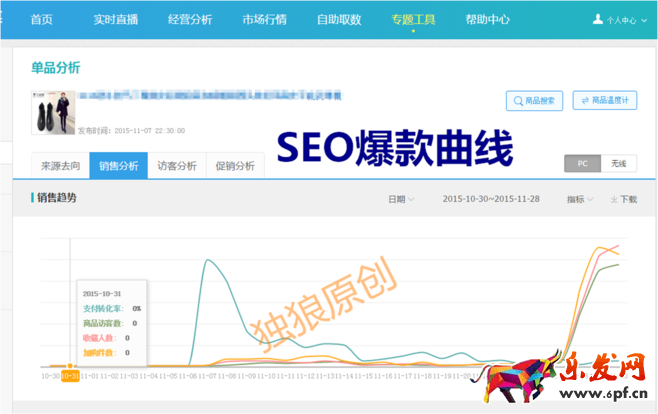
Task: Navigate to 市场行情 page
Action: coord(265,19)
